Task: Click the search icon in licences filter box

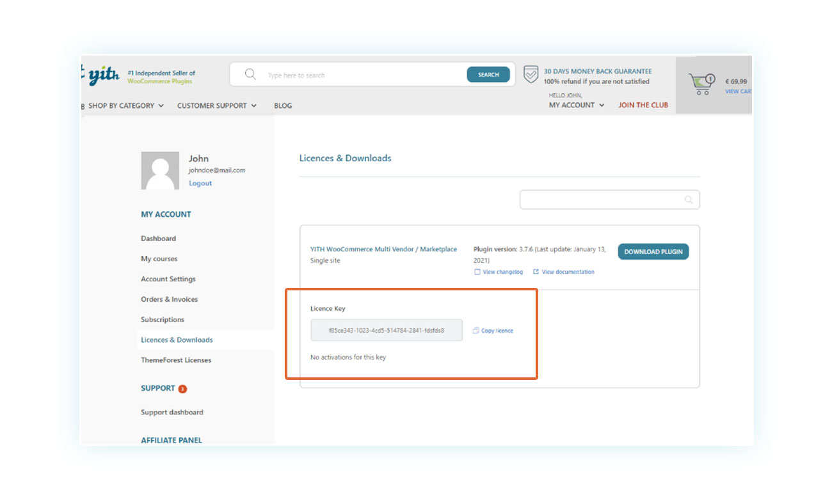Action: [689, 200]
